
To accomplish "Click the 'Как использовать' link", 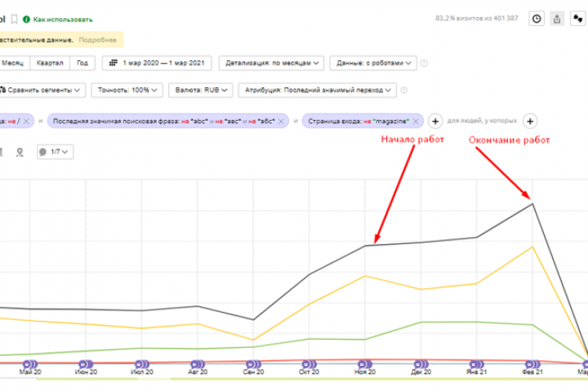I will (x=63, y=20).
